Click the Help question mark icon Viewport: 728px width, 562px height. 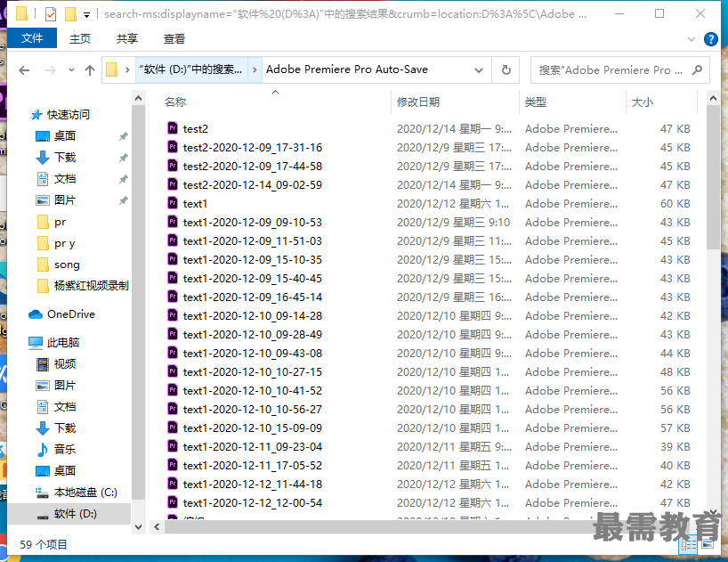[711, 39]
